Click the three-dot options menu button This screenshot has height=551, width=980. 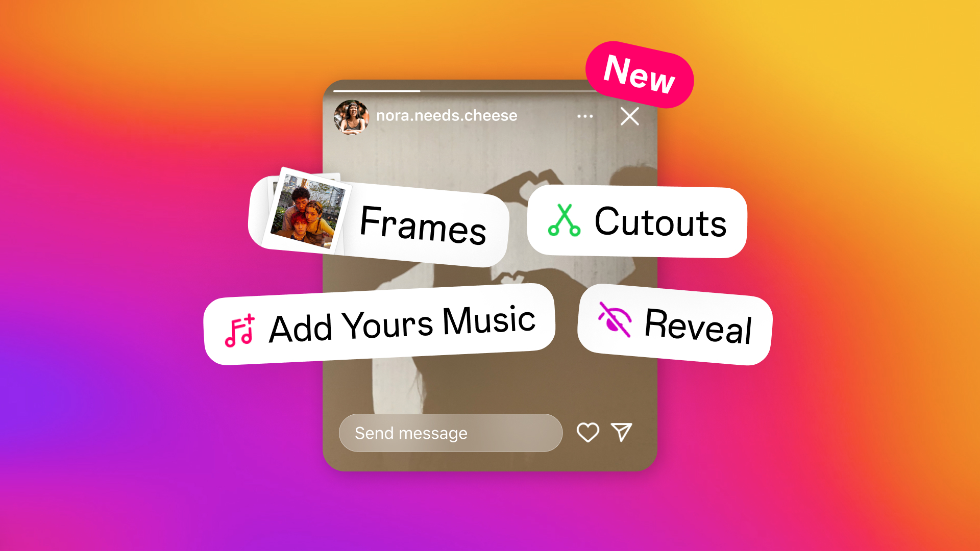coord(585,115)
